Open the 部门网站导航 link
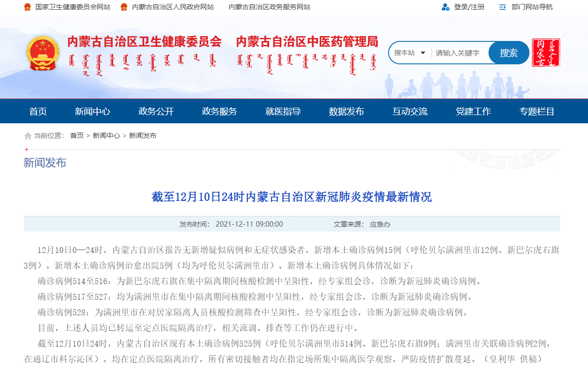This screenshot has height=387, width=588. [x=532, y=7]
